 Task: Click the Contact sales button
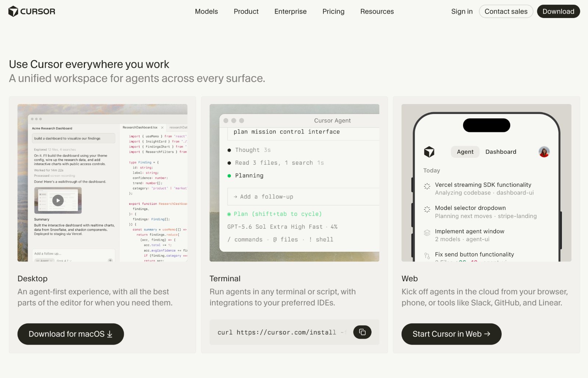tap(506, 11)
